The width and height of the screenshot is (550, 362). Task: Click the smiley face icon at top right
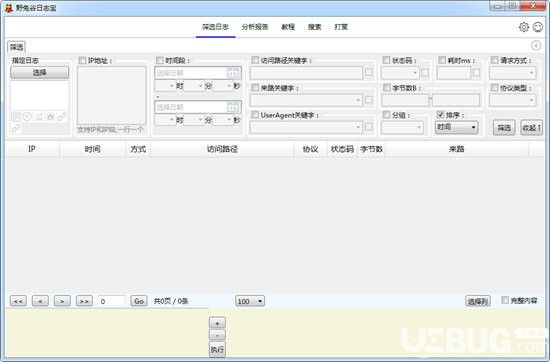(x=538, y=27)
